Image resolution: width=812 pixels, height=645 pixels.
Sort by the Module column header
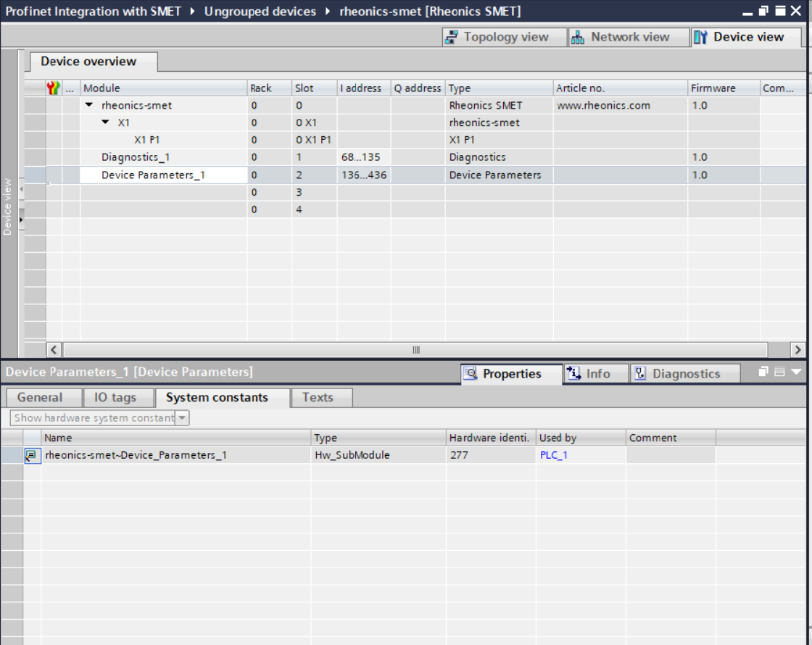164,88
